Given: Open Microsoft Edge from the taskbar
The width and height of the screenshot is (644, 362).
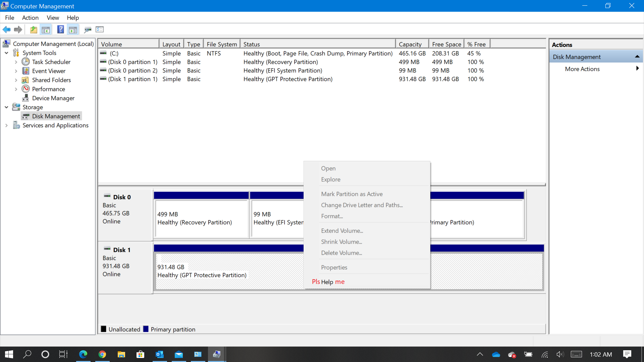Looking at the screenshot, I should click(x=83, y=354).
